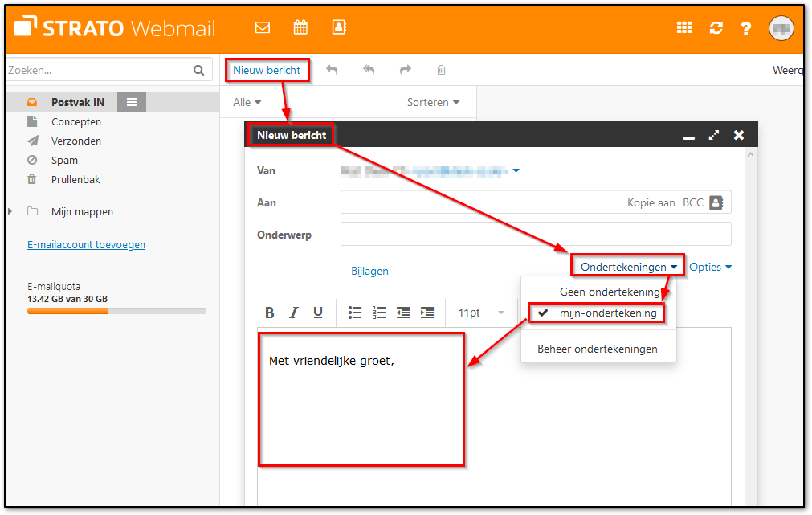
Task: Open the Calendar icon
Action: pyautogui.click(x=300, y=27)
